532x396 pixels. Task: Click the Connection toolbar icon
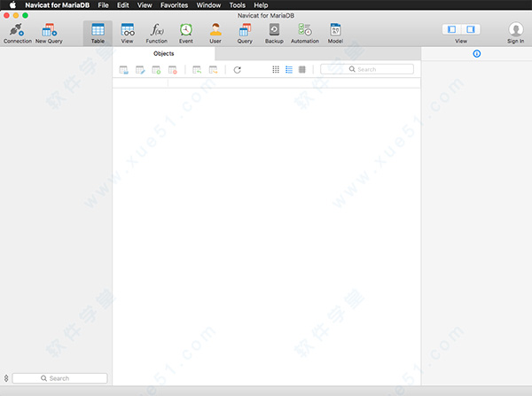click(x=17, y=33)
